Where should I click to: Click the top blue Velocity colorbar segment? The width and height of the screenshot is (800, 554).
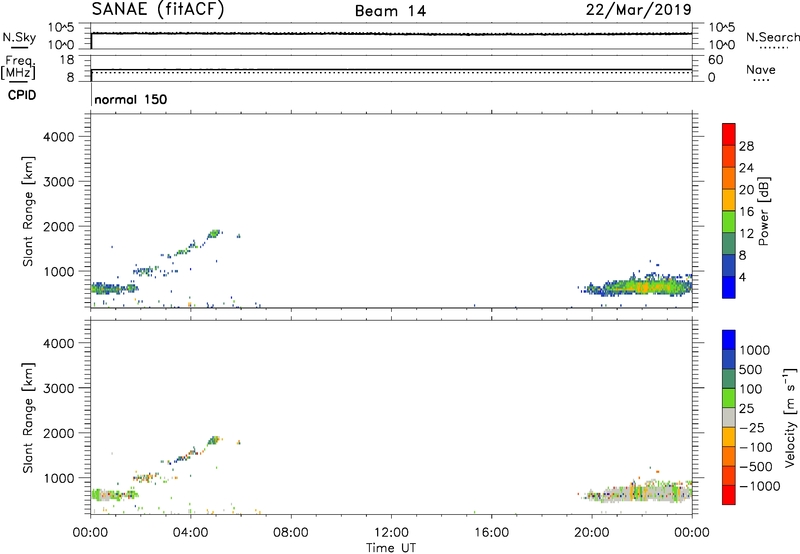[729, 340]
